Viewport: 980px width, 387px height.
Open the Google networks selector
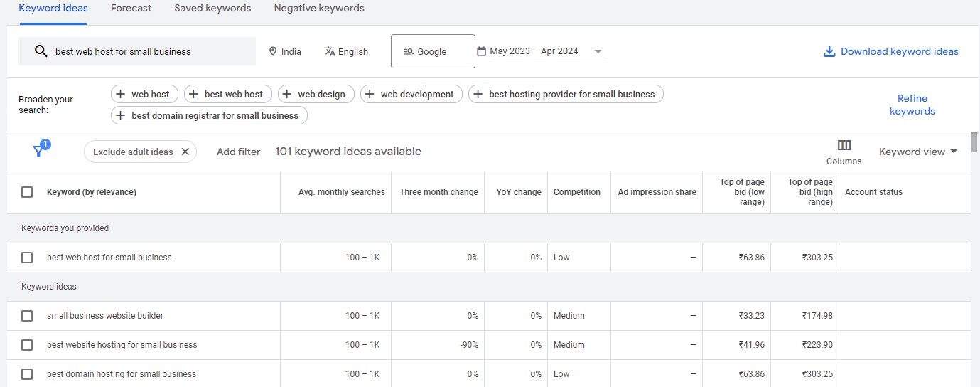coord(433,51)
